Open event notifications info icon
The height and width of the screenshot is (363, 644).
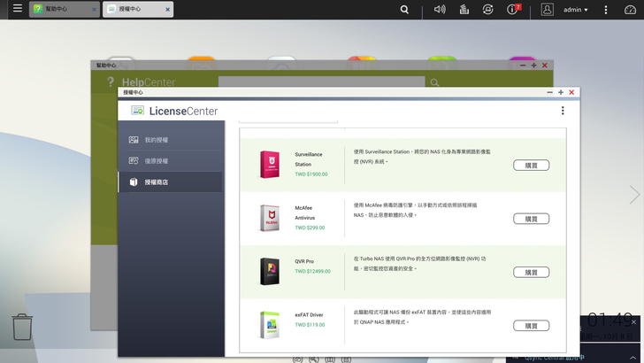click(x=512, y=10)
